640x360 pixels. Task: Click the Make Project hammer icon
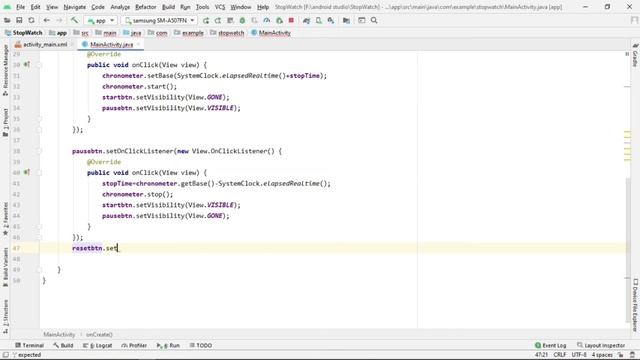(x=74, y=20)
